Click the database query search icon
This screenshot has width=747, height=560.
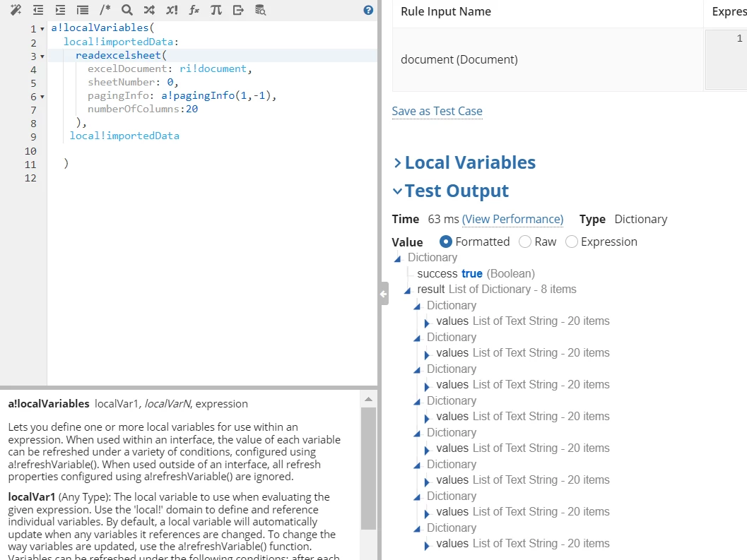pos(260,10)
